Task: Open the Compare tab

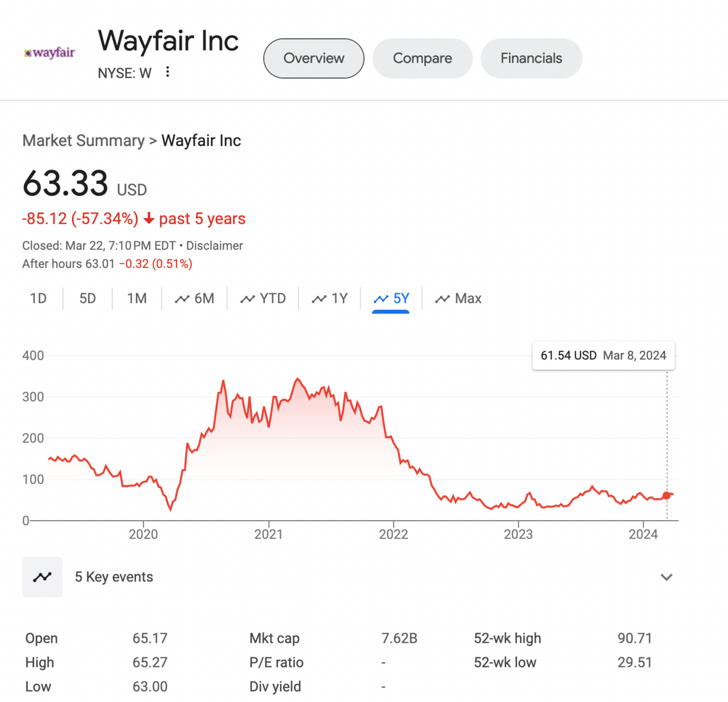Action: (x=422, y=59)
